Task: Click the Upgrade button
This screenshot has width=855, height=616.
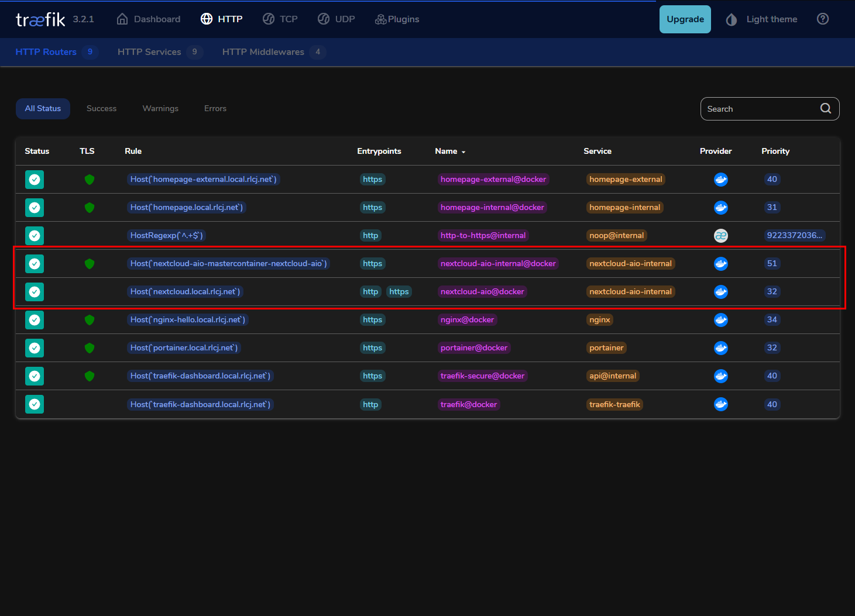Action: click(685, 19)
